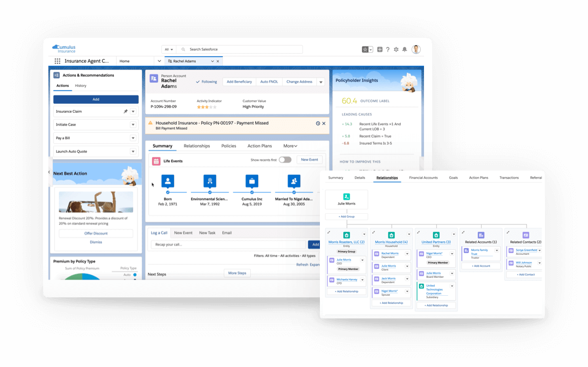Open the App Launcher grid icon
This screenshot has width=588, height=367.
coord(57,62)
